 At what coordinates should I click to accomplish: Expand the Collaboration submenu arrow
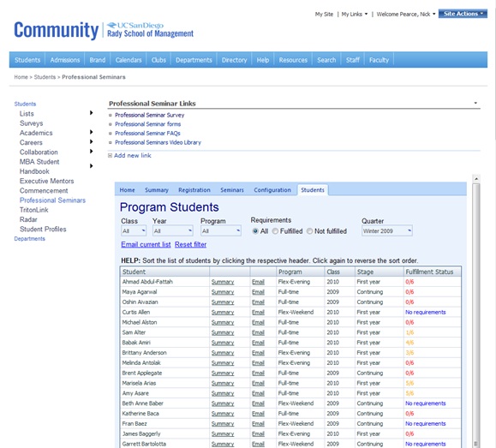[x=92, y=152]
